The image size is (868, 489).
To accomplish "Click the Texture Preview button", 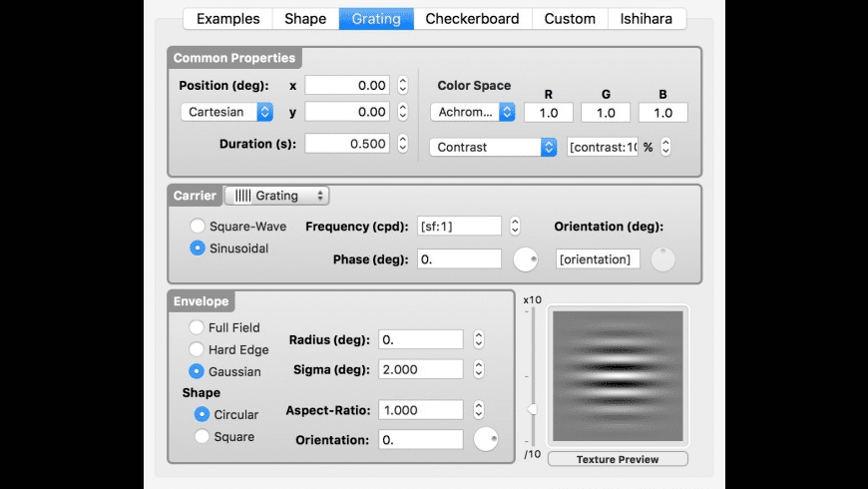I will (x=618, y=459).
